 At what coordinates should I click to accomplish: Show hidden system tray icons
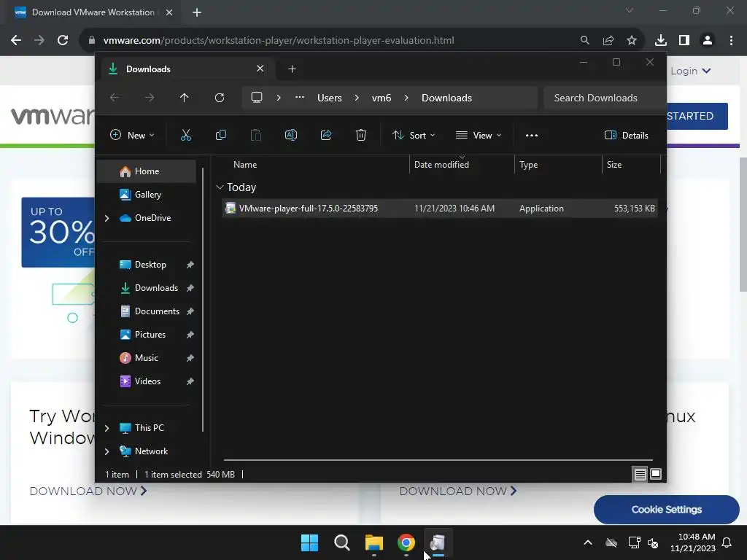pyautogui.click(x=588, y=542)
